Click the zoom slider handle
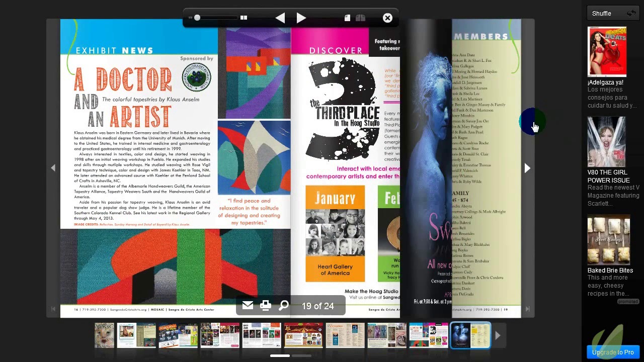The height and width of the screenshot is (362, 644). pyautogui.click(x=197, y=18)
